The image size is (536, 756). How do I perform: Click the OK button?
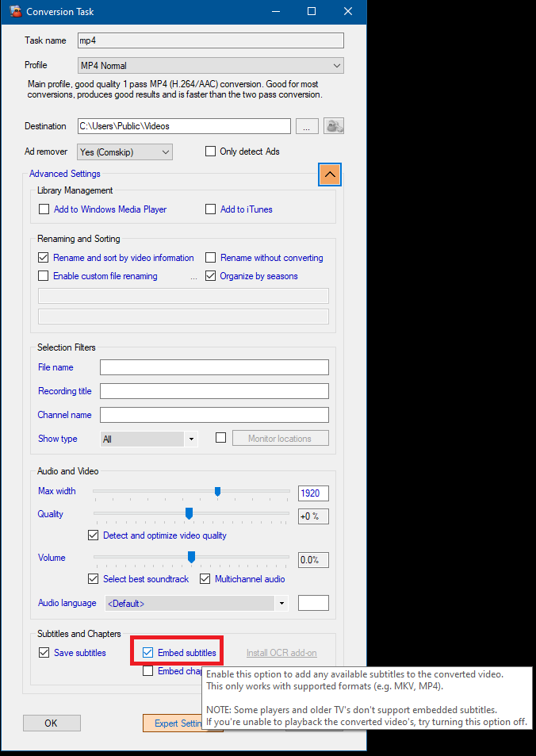52,723
